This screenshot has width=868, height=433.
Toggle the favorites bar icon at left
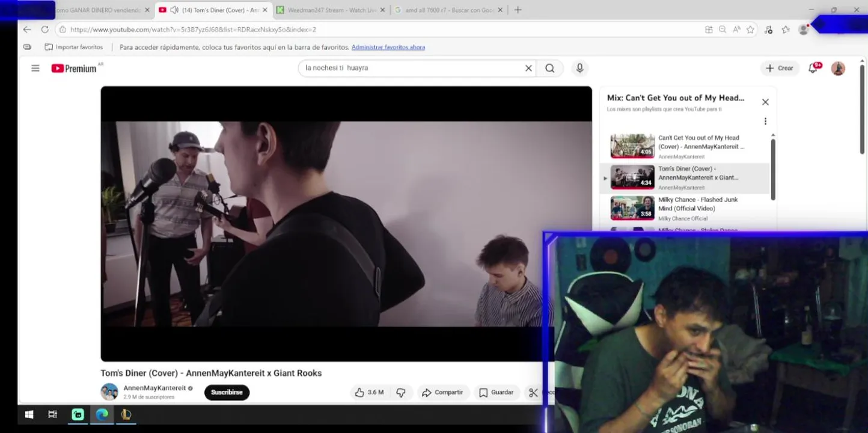tap(27, 47)
